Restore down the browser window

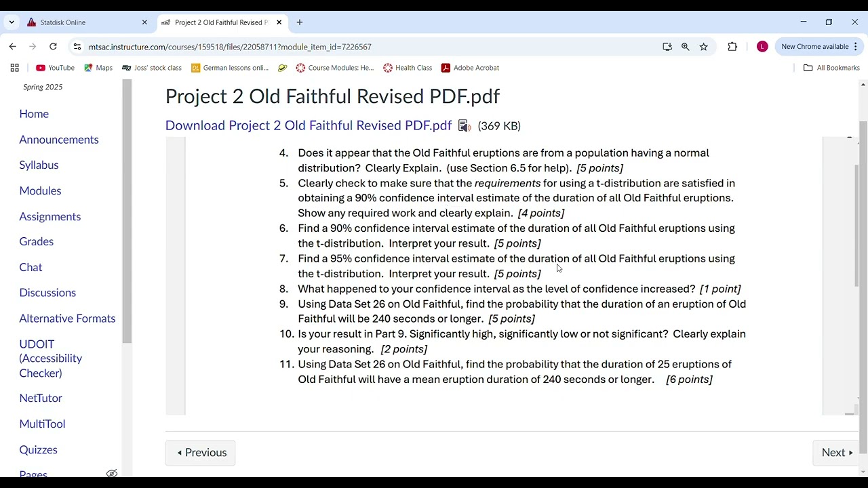(829, 22)
